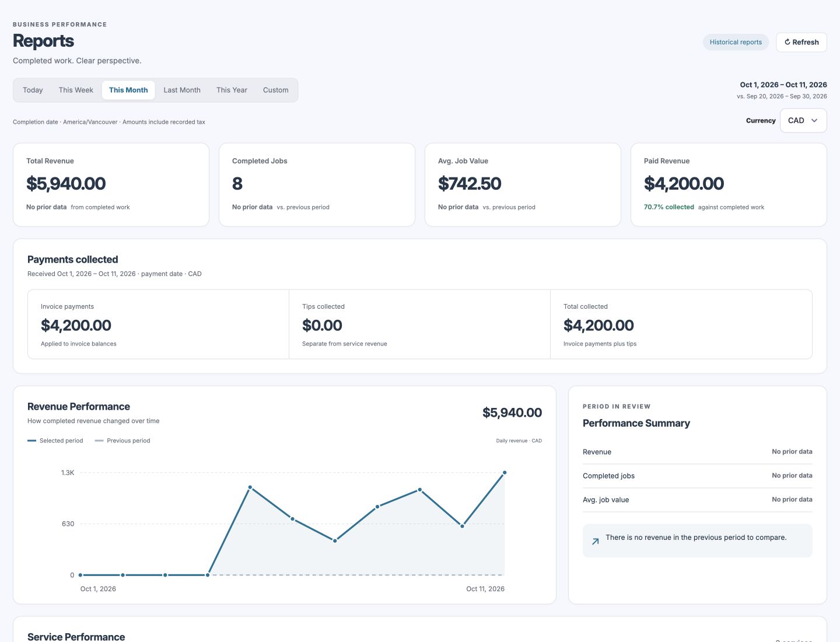Click the Payments collected heading

click(x=73, y=260)
